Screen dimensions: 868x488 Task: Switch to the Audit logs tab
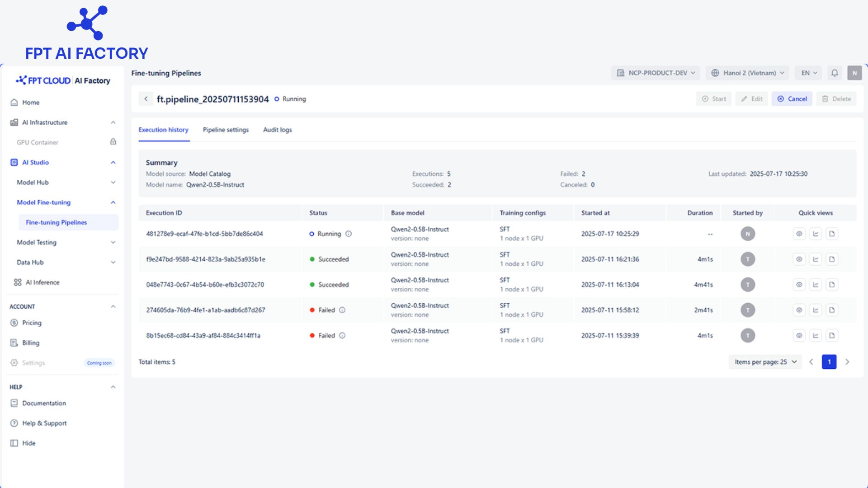[278, 130]
